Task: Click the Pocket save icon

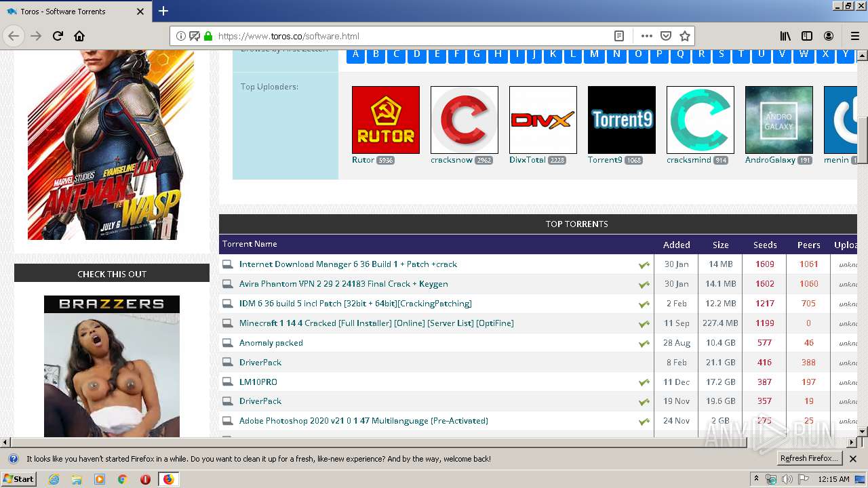Action: click(x=666, y=36)
